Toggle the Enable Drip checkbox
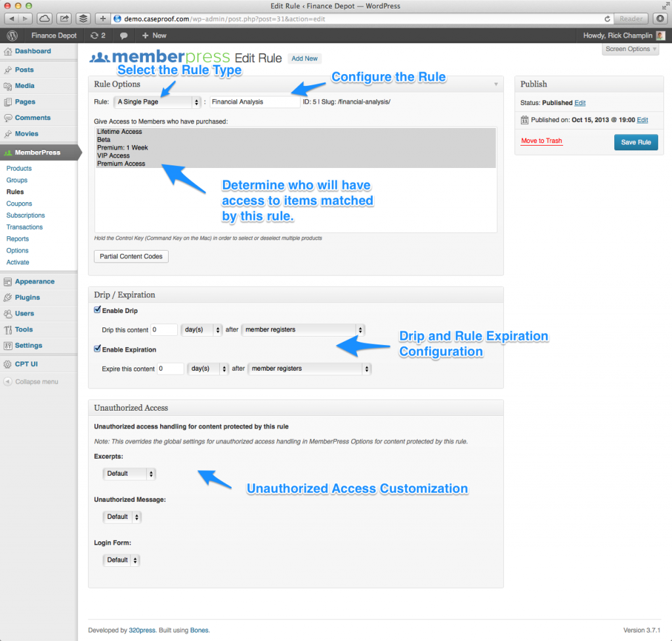 (97, 310)
